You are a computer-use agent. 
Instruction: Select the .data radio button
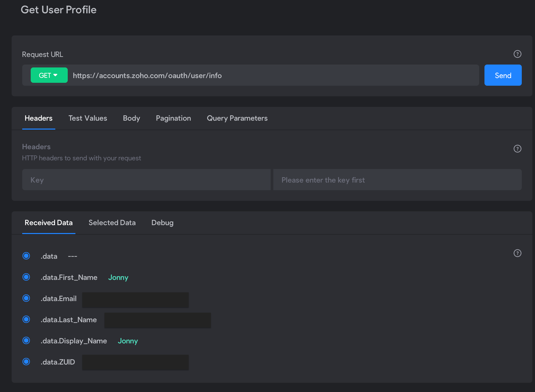26,256
